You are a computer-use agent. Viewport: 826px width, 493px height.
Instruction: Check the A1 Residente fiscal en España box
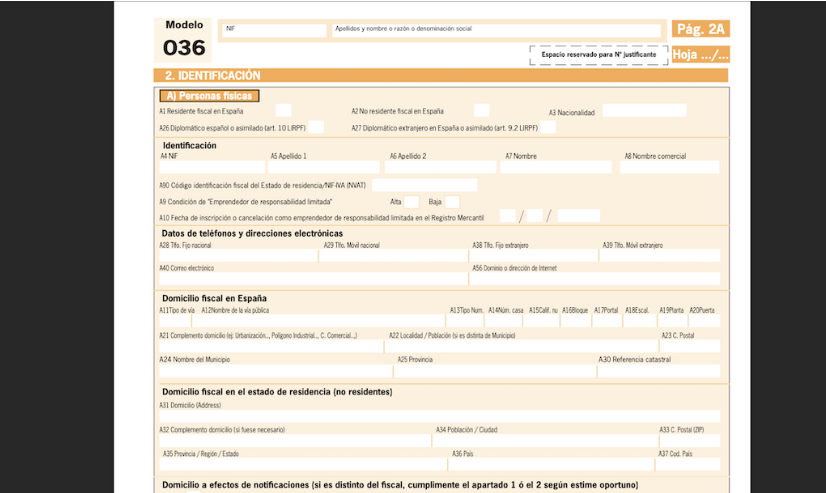(283, 111)
